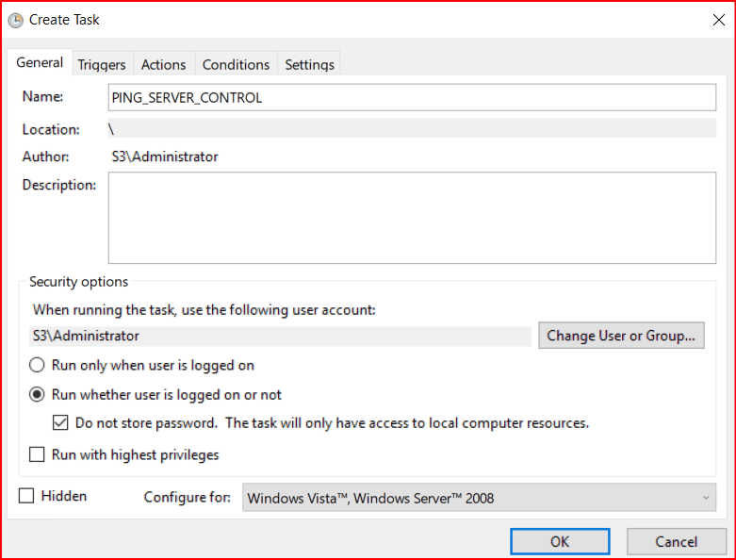Click inside the Description text box
The image size is (736, 560).
click(412, 218)
